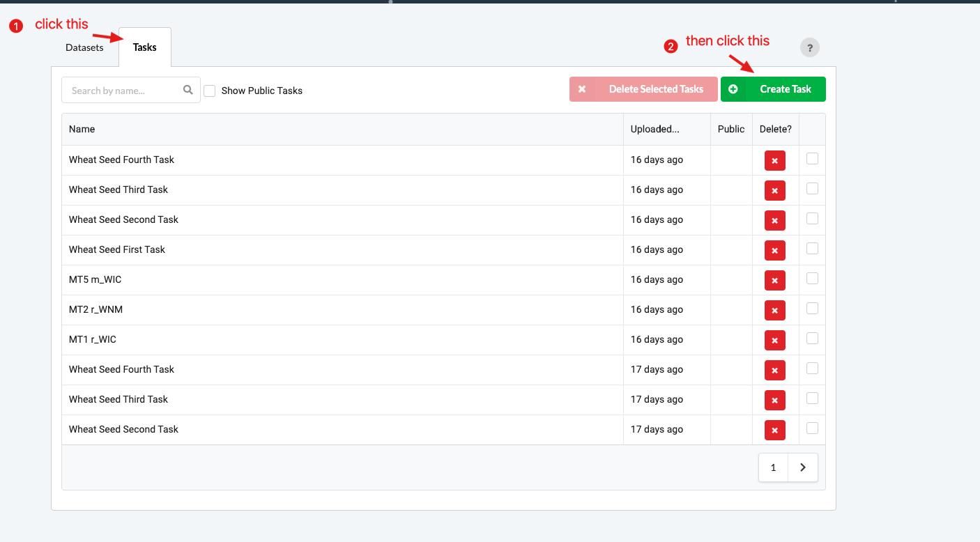980x542 pixels.
Task: Click the magnifier icon in search box
Action: tap(187, 90)
